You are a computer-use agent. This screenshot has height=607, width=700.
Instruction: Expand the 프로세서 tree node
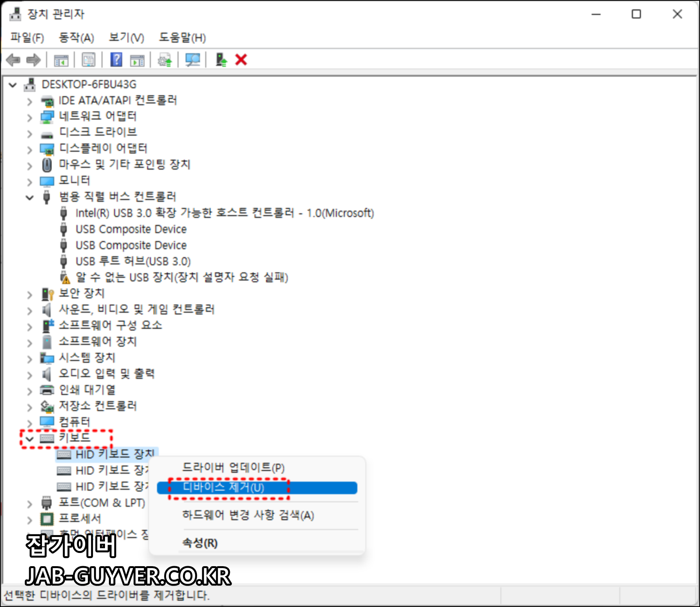pyautogui.click(x=30, y=520)
